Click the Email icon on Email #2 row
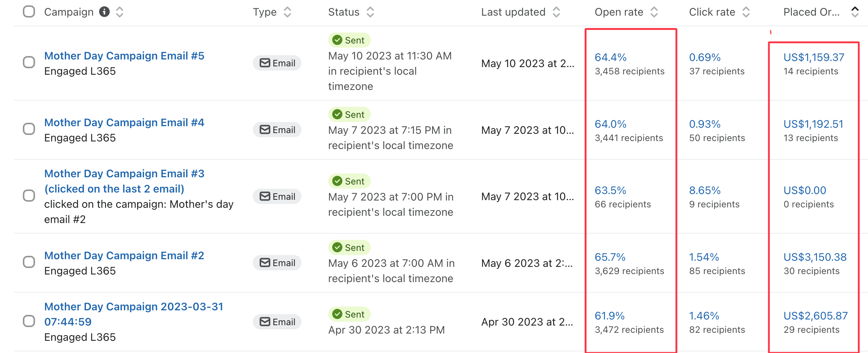868x353 pixels. [264, 263]
